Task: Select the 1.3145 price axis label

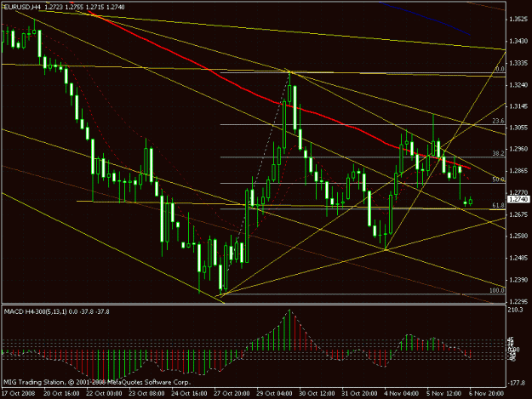Action: 518,106
